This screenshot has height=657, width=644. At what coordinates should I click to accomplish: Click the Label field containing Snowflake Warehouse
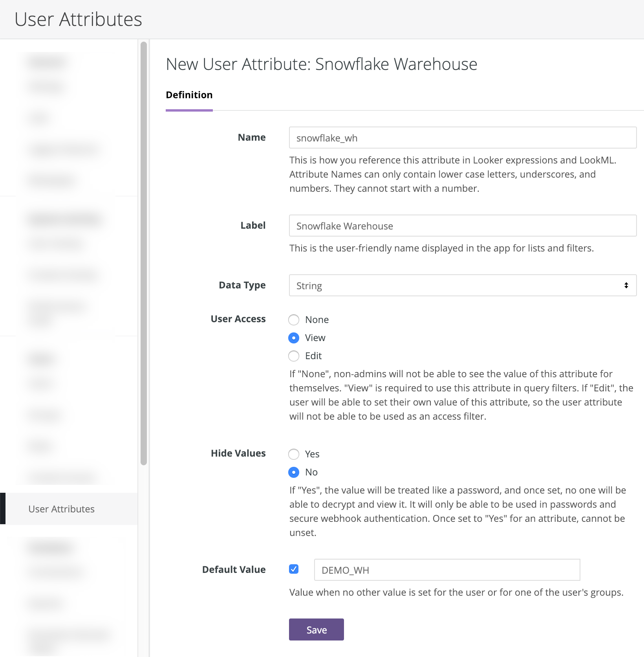(463, 226)
